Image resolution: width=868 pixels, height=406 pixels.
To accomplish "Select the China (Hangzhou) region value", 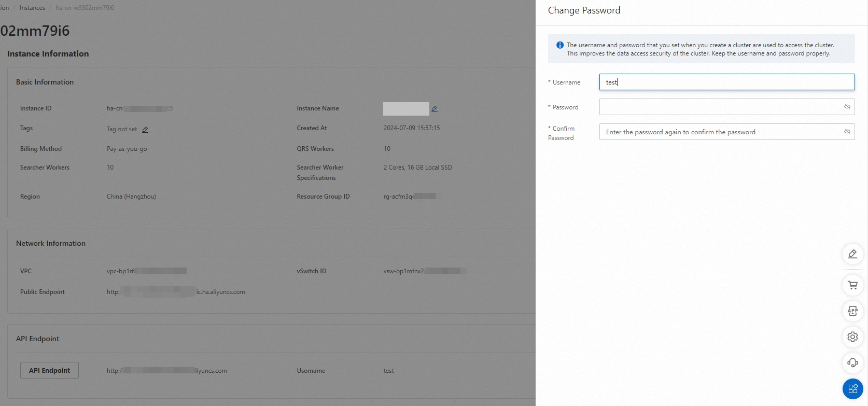I will [131, 197].
